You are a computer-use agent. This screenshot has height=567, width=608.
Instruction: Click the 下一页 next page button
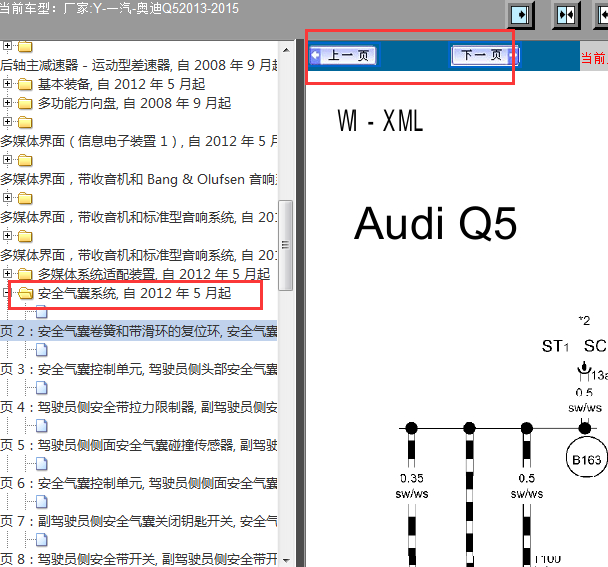[485, 55]
